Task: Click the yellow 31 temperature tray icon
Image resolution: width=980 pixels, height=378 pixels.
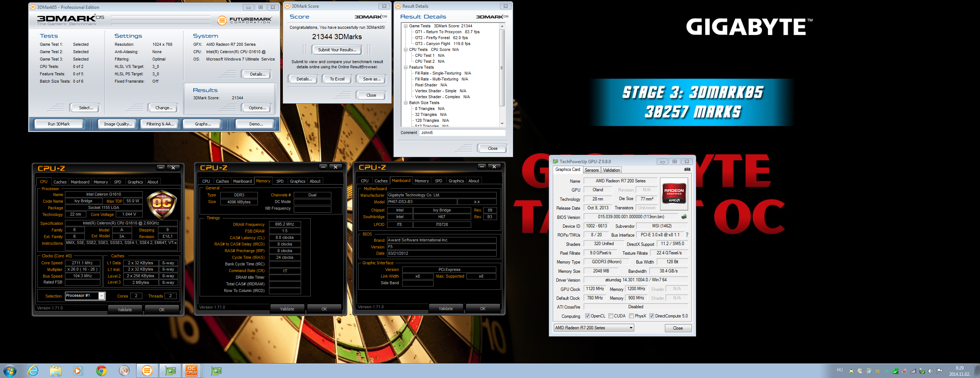Action: 878,371
